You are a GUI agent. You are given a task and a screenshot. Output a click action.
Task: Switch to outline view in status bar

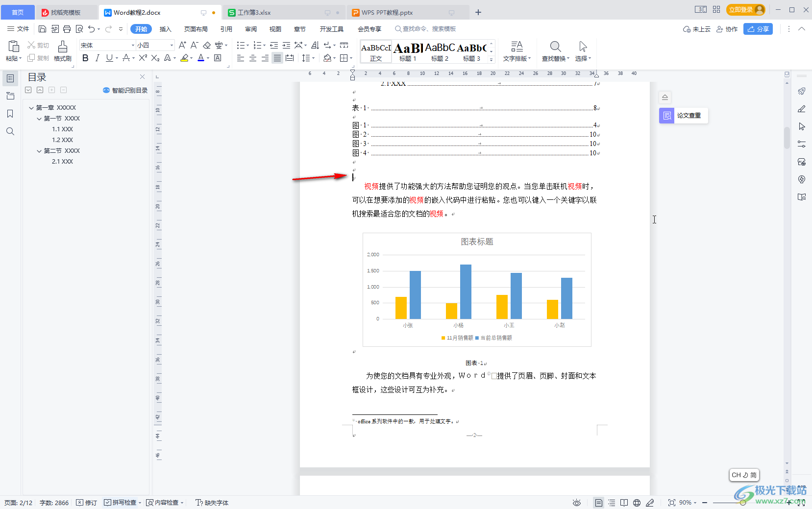coord(612,503)
